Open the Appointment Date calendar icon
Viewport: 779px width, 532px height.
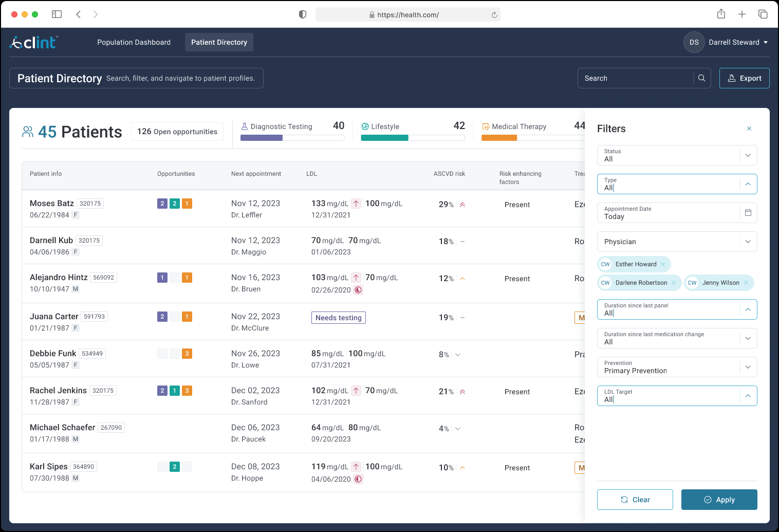748,213
